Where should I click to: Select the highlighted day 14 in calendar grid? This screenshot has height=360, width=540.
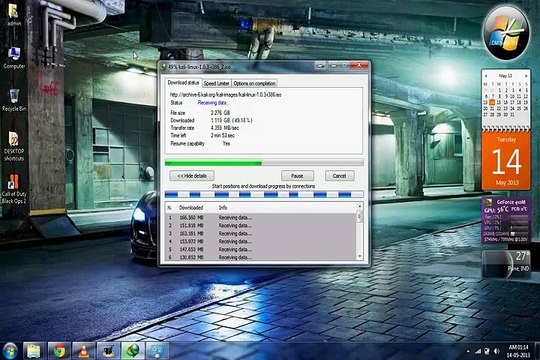(492, 102)
